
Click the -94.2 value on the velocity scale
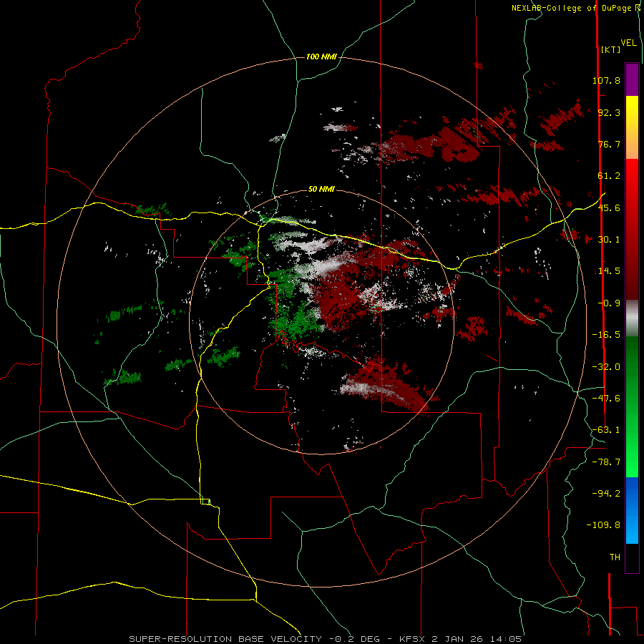tap(606, 493)
